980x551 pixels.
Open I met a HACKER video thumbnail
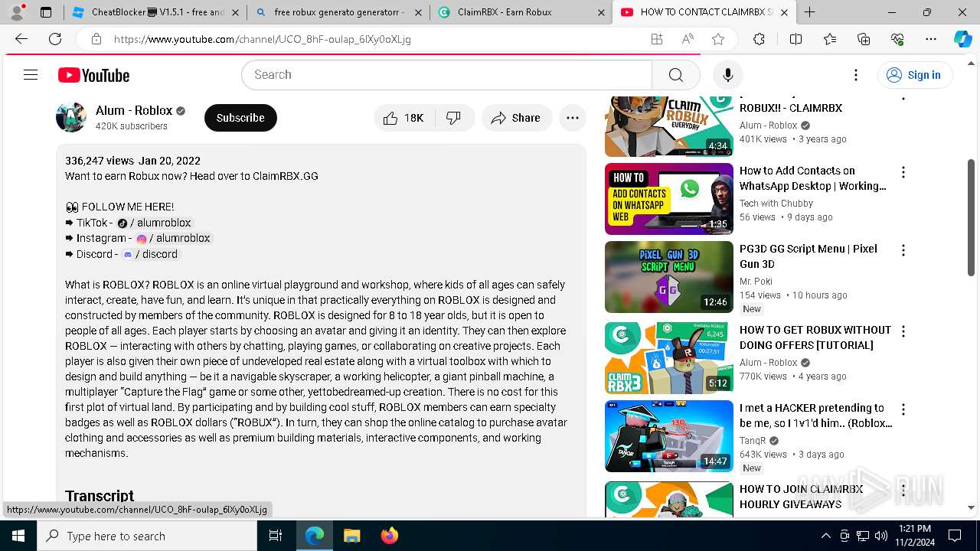(x=668, y=436)
